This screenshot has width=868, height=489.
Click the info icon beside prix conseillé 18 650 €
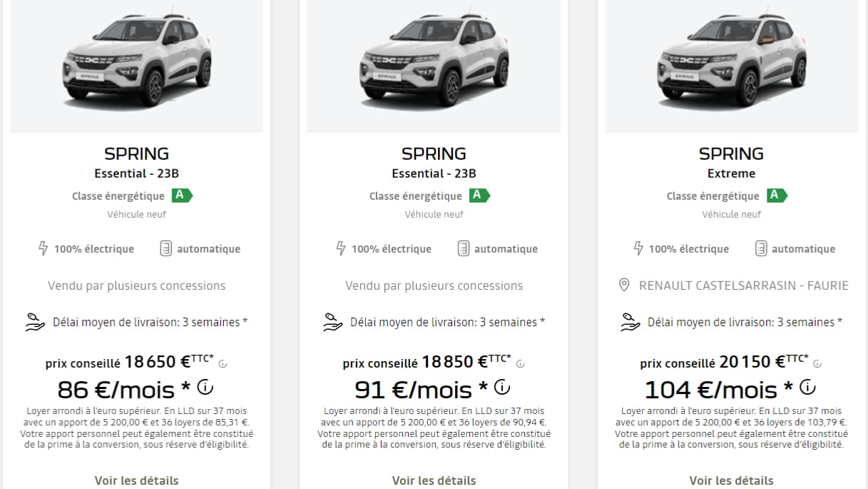point(222,363)
